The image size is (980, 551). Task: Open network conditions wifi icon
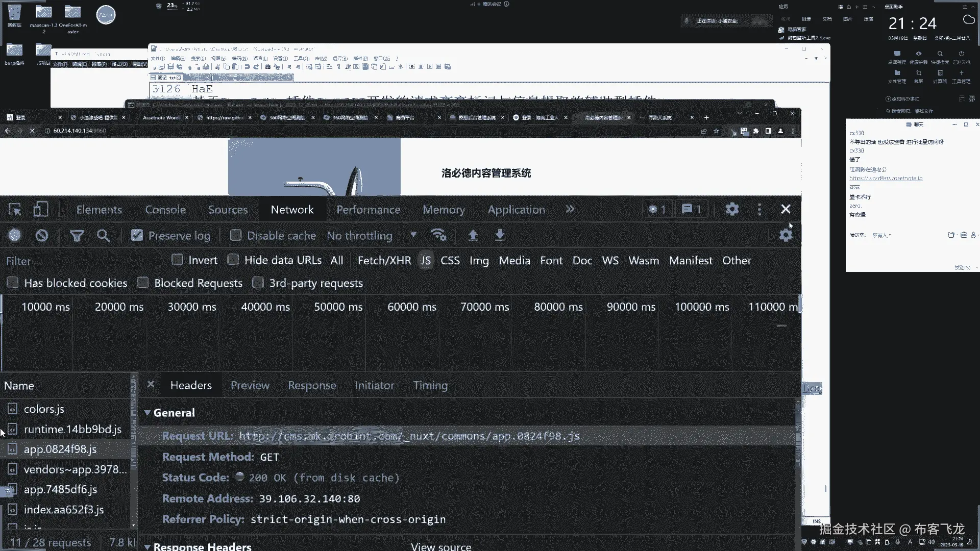pos(438,235)
